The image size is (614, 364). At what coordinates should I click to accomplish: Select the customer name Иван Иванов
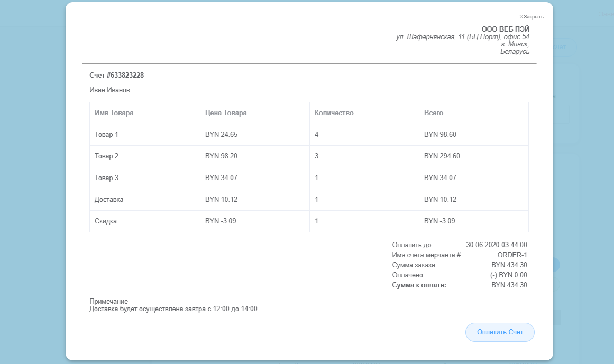(x=110, y=90)
